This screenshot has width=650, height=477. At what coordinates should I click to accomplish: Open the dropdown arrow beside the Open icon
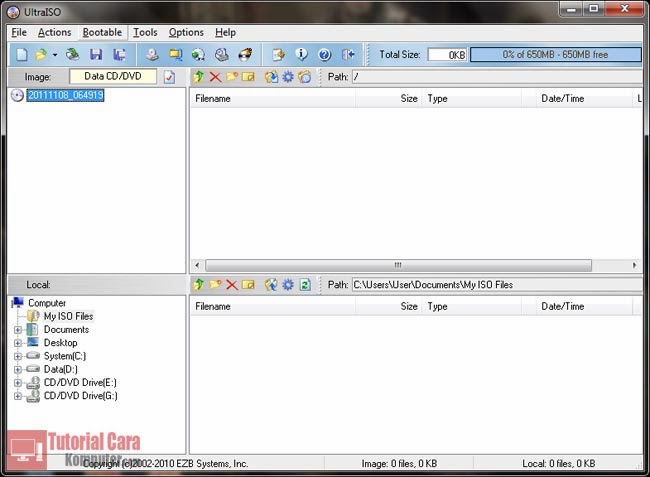[55, 55]
